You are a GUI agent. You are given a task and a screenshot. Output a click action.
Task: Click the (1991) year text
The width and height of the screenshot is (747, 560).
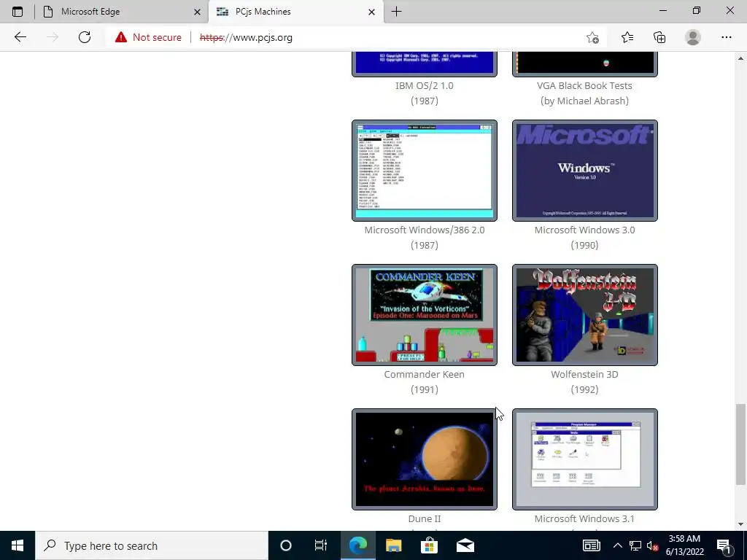425,389
